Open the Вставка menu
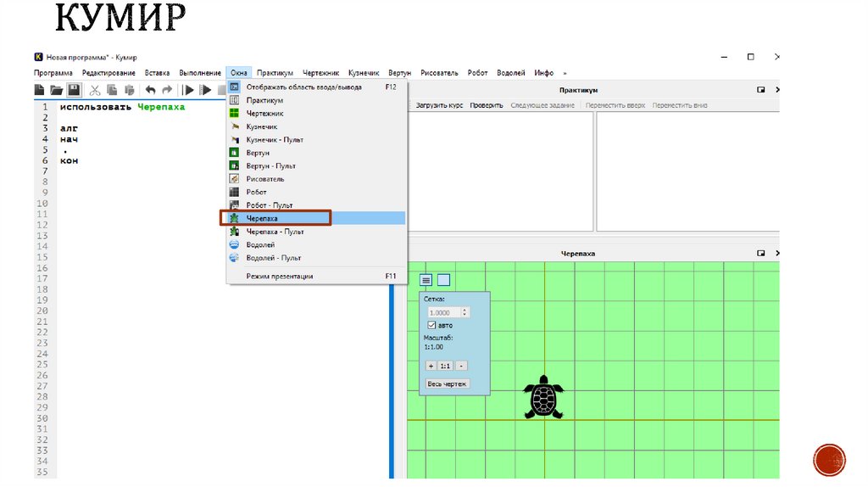 coord(157,73)
